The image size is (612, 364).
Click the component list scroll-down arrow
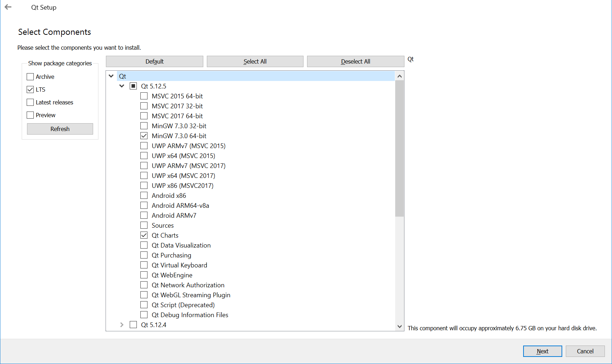pyautogui.click(x=399, y=326)
